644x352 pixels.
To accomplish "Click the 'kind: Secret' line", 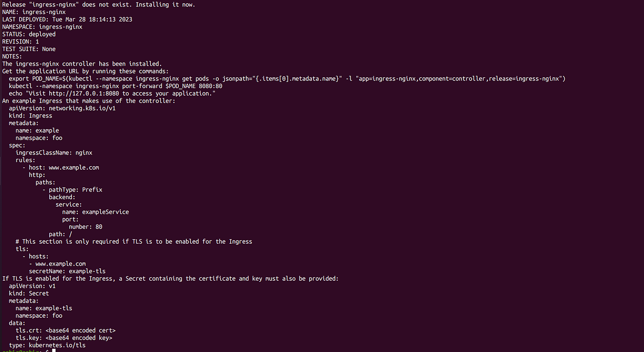I will pyautogui.click(x=29, y=294).
